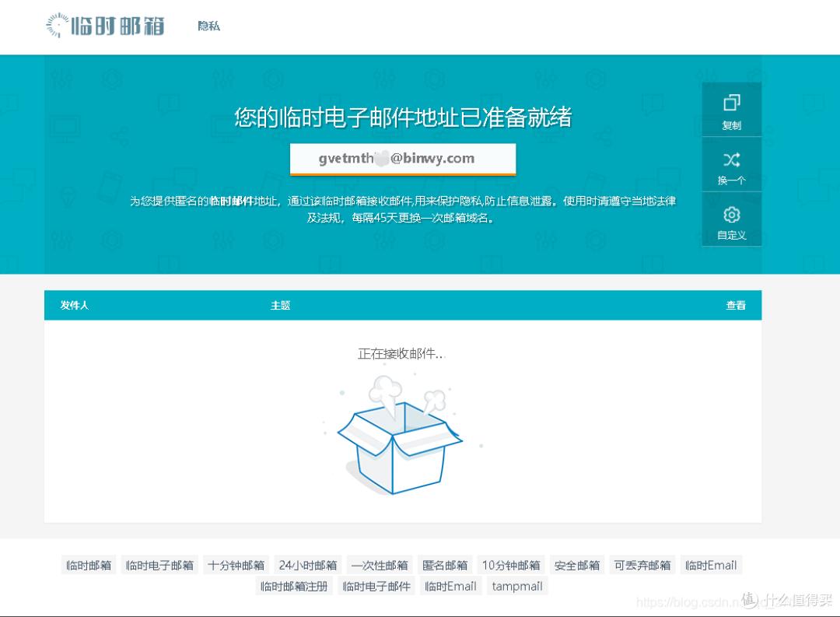The image size is (840, 617).
Task: Select the gvetmth@binwy.com email address field
Action: click(x=401, y=158)
